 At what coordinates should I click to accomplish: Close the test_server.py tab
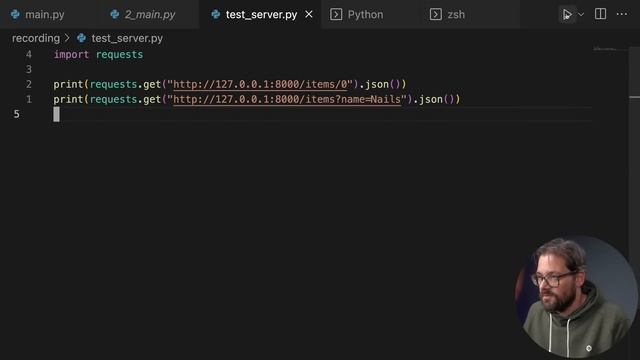pos(309,14)
